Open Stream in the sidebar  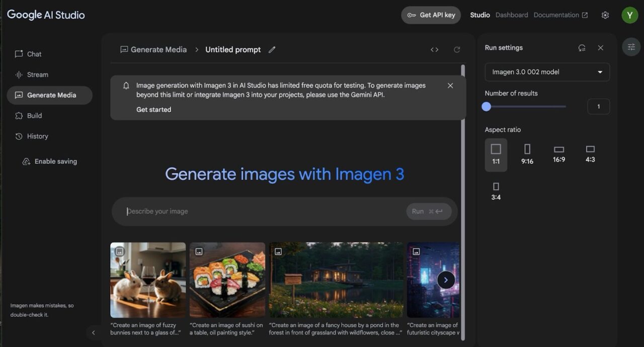pyautogui.click(x=49, y=75)
